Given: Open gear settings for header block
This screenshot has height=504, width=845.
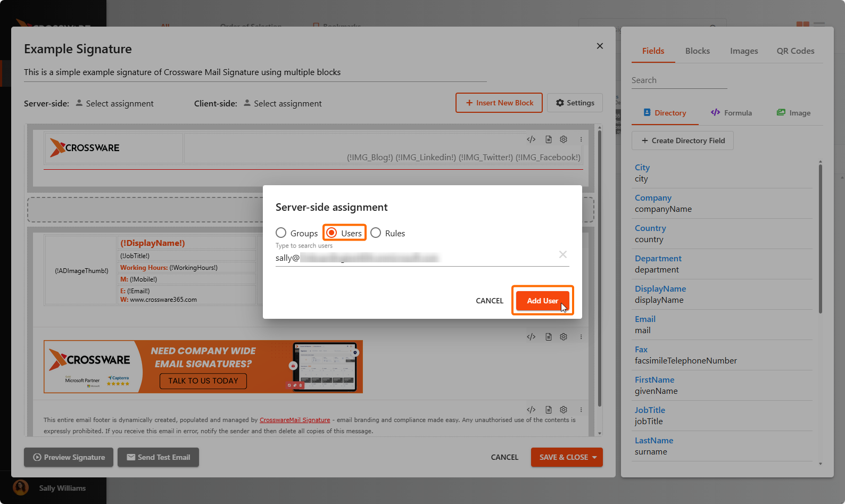Looking at the screenshot, I should click(564, 139).
